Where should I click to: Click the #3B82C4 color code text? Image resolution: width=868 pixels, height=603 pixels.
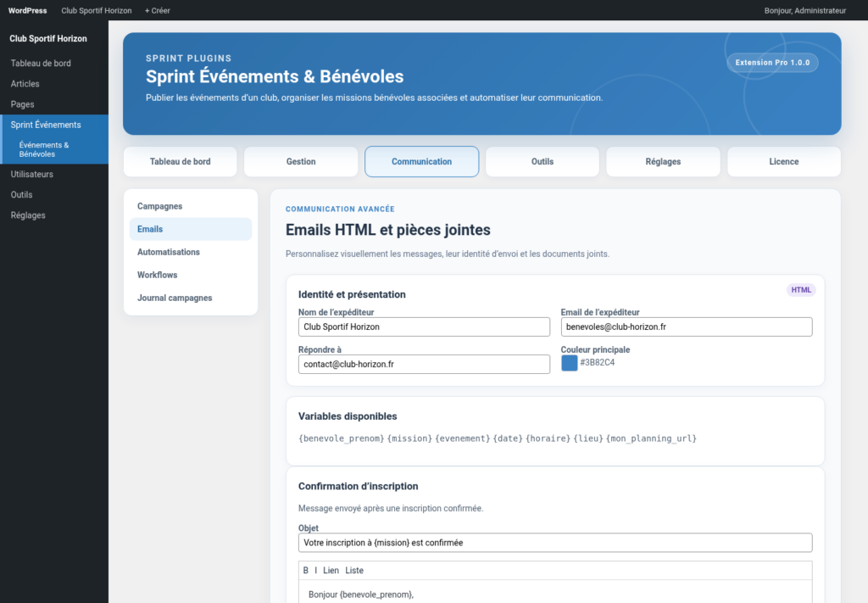(x=598, y=363)
